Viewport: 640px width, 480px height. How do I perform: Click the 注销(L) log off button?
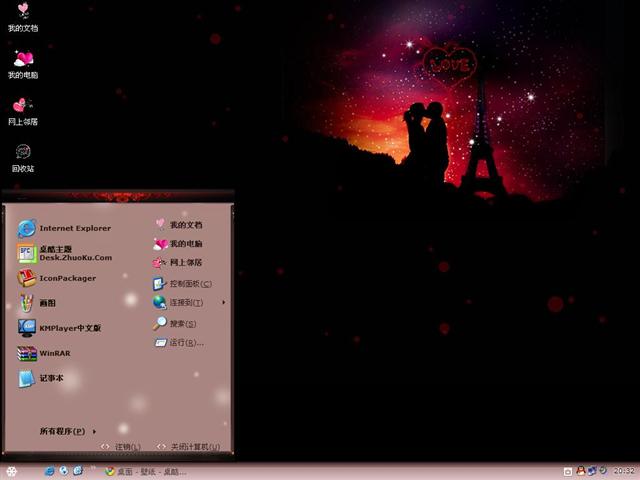pyautogui.click(x=121, y=447)
